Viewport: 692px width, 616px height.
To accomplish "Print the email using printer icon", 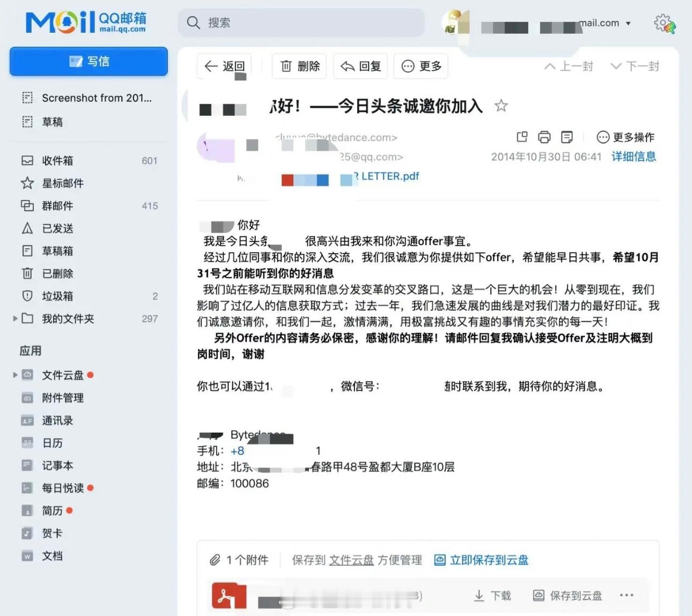I will click(544, 137).
